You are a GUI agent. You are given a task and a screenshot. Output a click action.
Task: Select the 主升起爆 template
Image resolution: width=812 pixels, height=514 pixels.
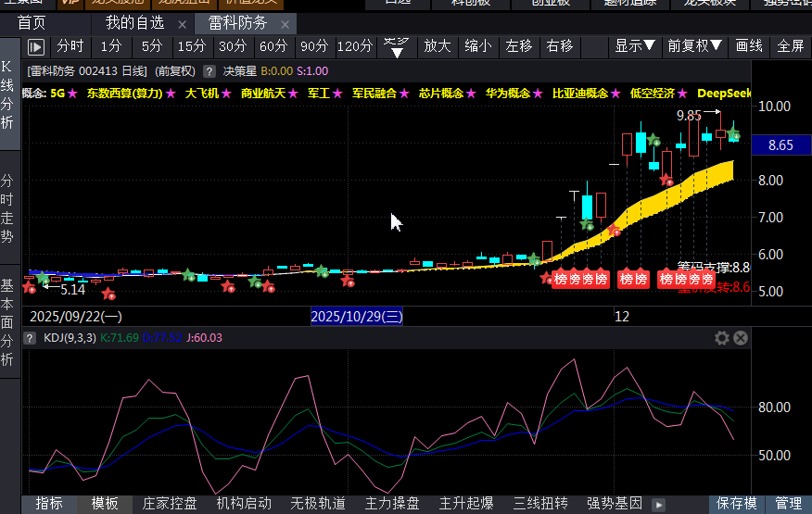(x=466, y=504)
